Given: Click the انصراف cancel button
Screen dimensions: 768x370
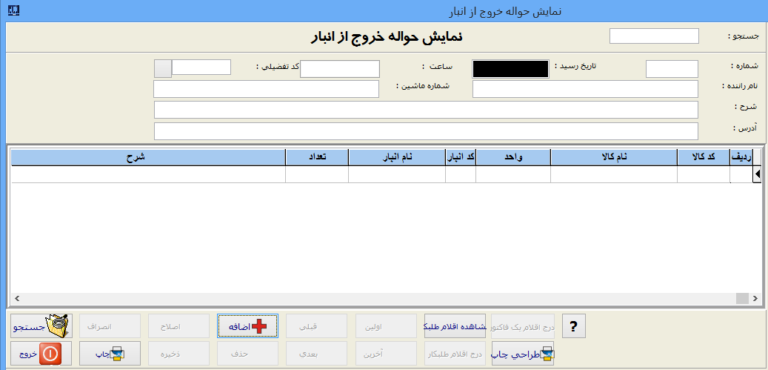Looking at the screenshot, I should [x=110, y=326].
